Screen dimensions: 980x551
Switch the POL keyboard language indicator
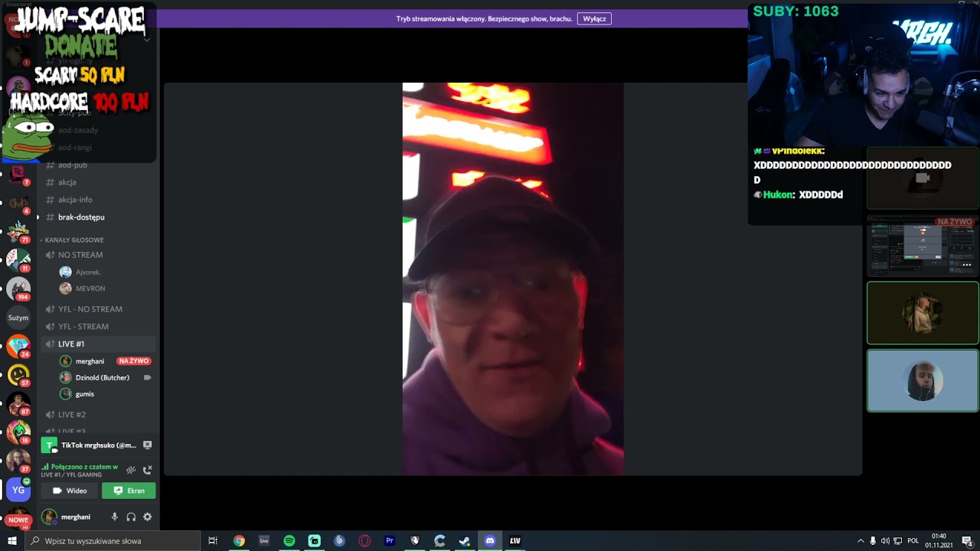[x=913, y=541]
